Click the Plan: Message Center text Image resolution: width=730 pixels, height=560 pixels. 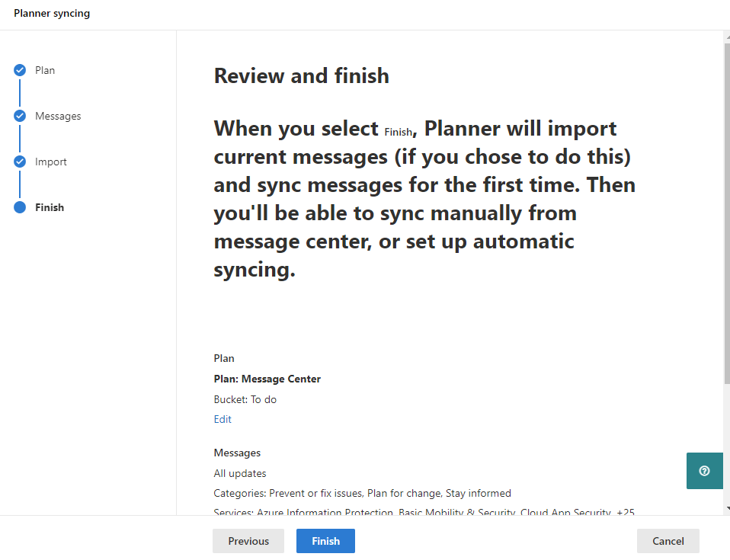pos(267,379)
